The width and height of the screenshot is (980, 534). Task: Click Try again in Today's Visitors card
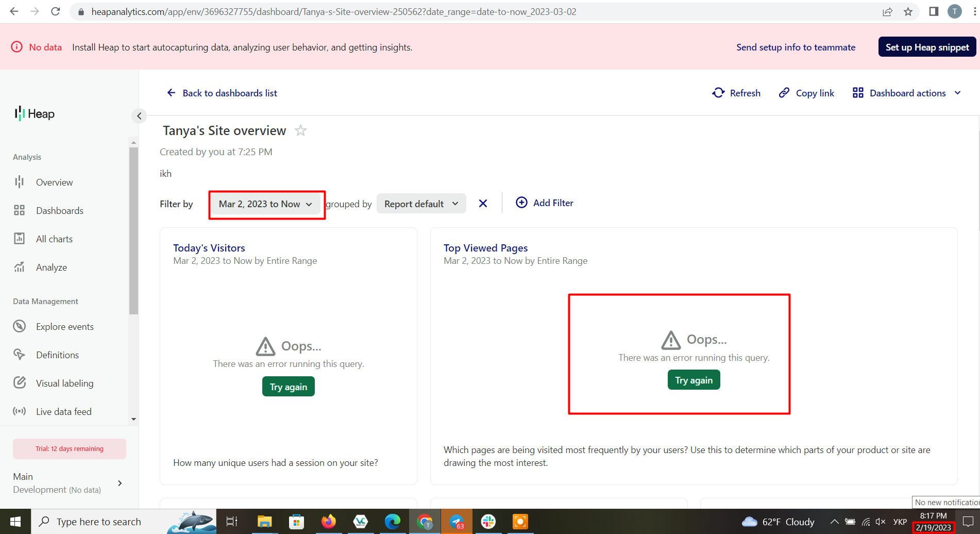pyautogui.click(x=289, y=387)
